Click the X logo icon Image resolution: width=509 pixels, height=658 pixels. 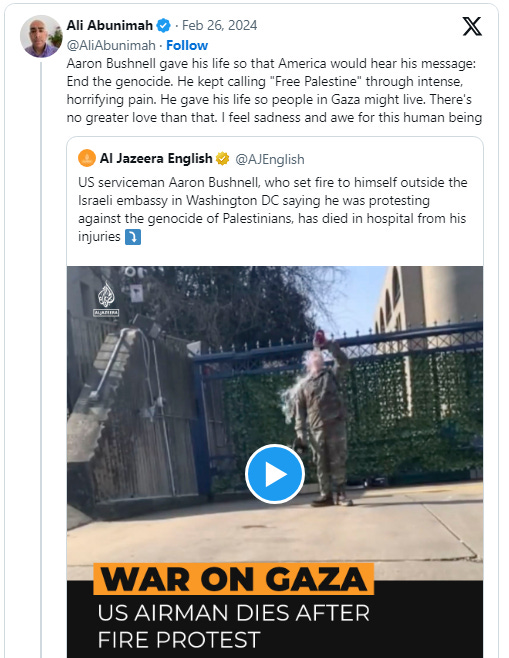click(x=472, y=27)
